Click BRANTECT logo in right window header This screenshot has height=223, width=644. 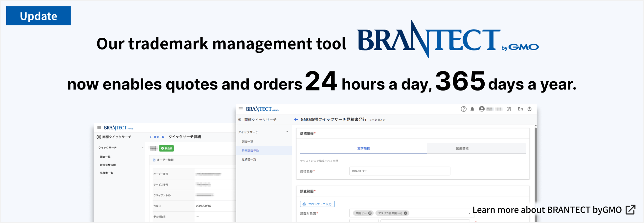[262, 109]
